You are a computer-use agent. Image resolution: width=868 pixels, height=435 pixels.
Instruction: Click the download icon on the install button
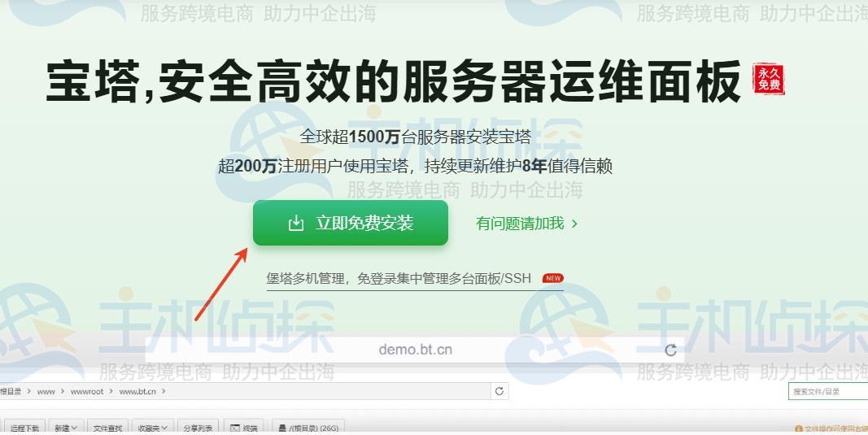tap(296, 223)
